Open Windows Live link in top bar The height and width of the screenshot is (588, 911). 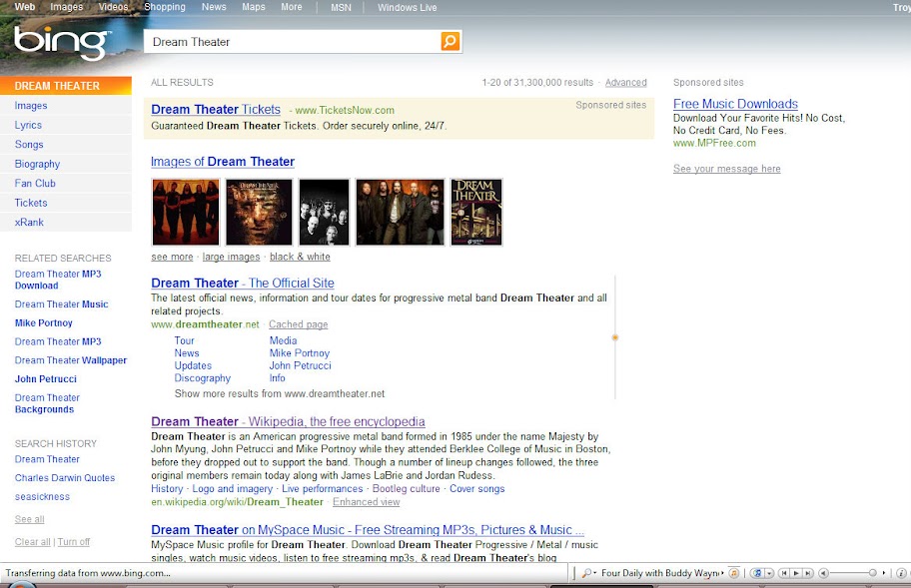pyautogui.click(x=407, y=8)
